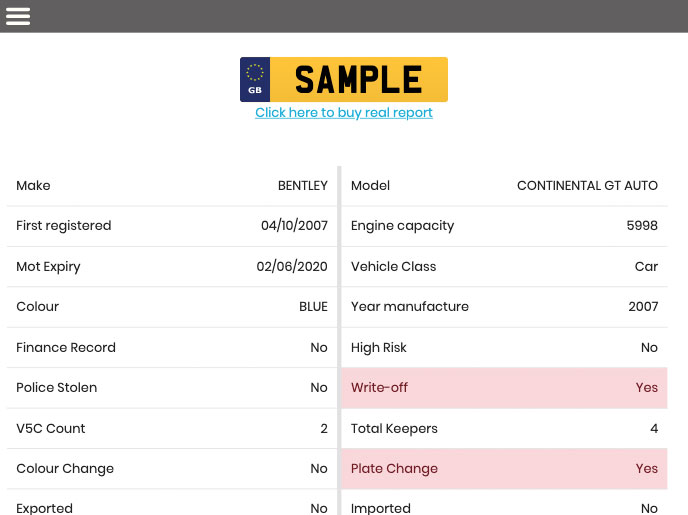Select the Mot Expiry date 02/06/2020
This screenshot has height=515, width=688.
(292, 267)
